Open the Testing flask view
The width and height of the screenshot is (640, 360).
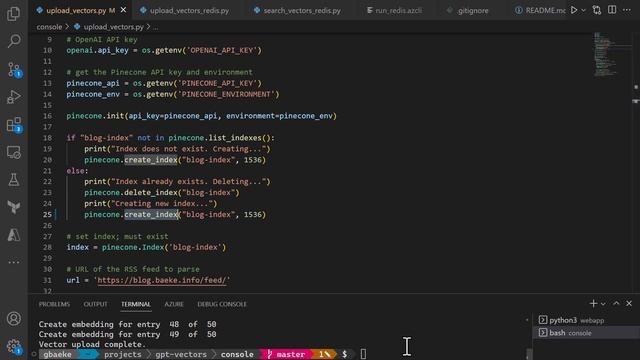14,180
